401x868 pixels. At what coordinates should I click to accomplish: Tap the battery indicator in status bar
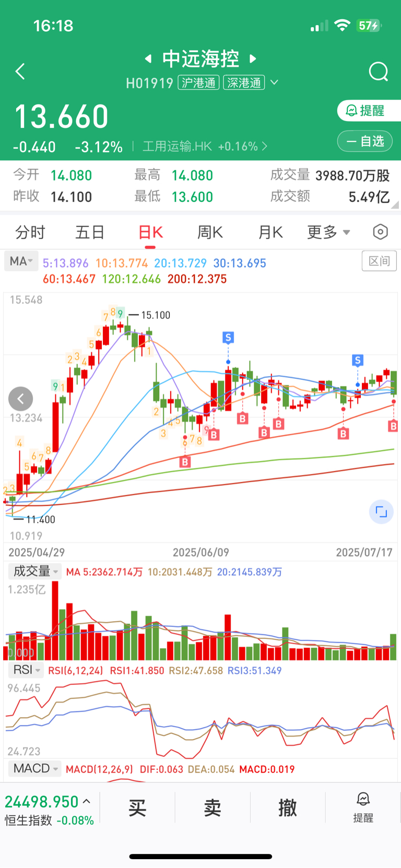click(369, 26)
